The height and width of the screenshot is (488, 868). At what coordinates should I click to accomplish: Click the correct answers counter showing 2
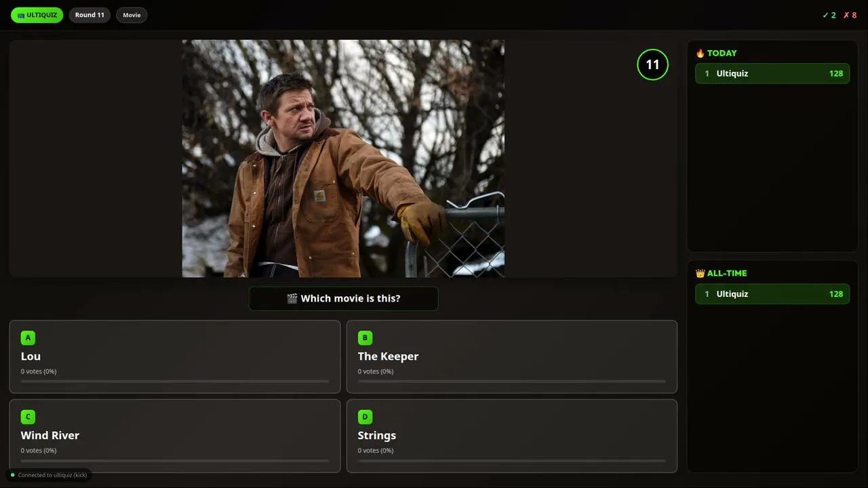(829, 15)
